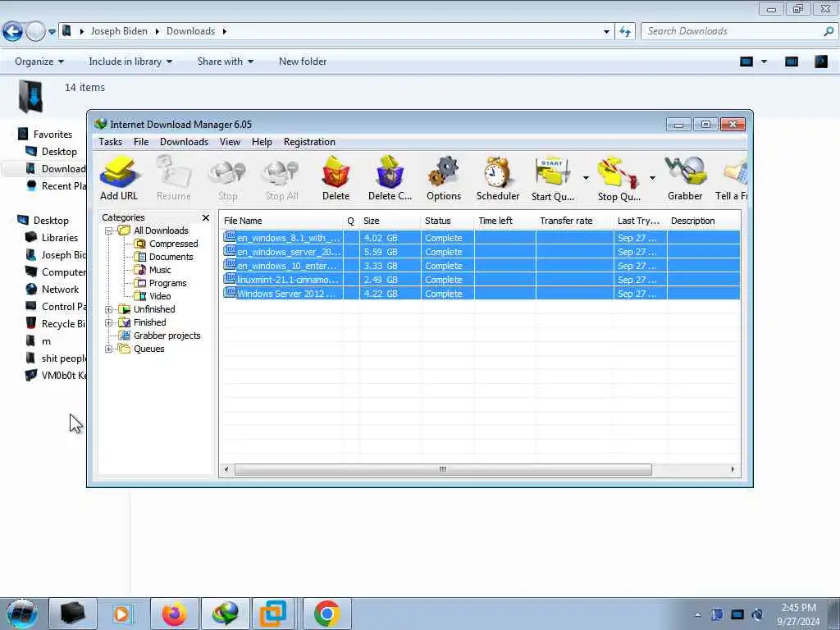The height and width of the screenshot is (630, 840).
Task: Open IDM Options gear icon
Action: pos(444,178)
